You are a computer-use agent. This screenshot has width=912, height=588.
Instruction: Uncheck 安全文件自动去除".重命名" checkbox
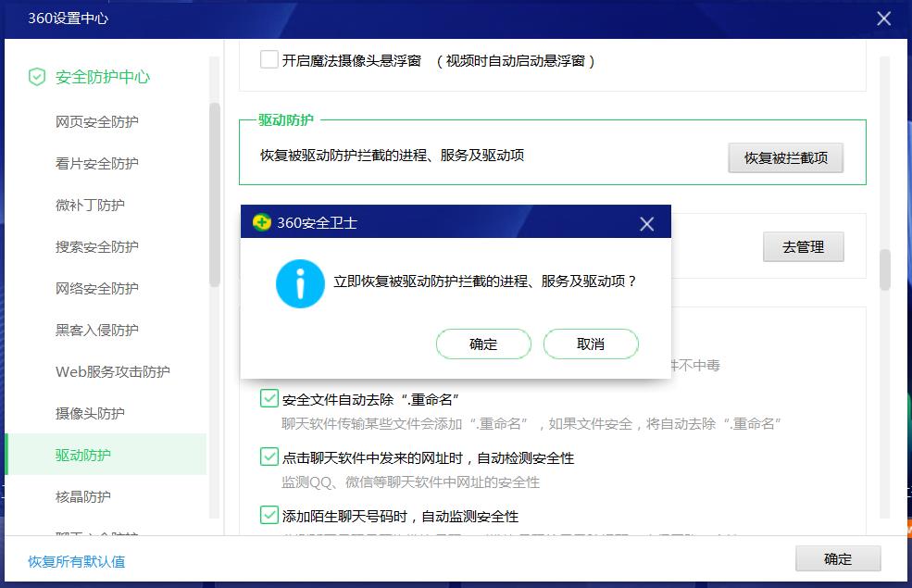coord(269,398)
